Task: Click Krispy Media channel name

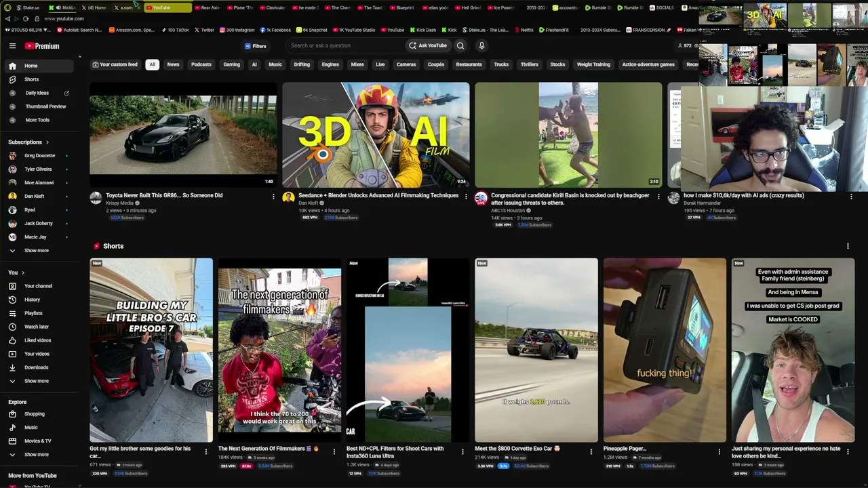Action: tap(120, 203)
